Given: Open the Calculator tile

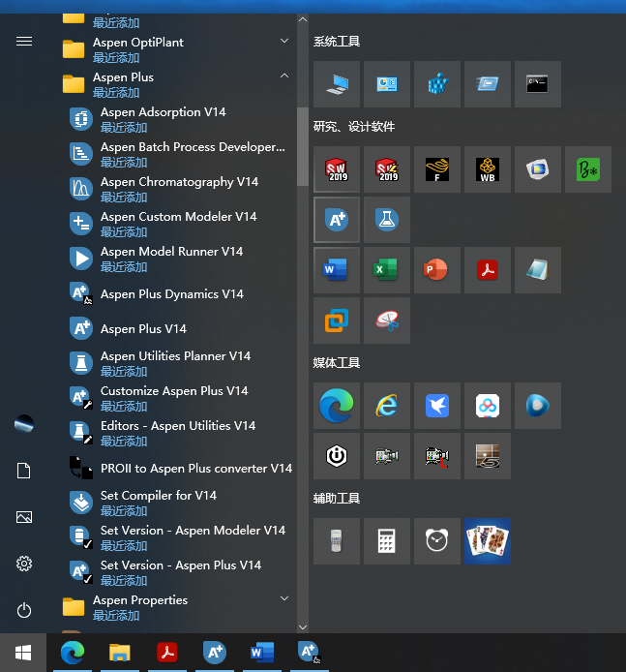Looking at the screenshot, I should (x=387, y=541).
